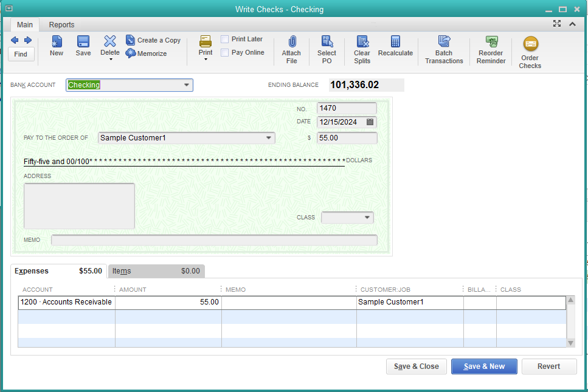Click the check amount field 55.00
Viewport: 588px width, 392px height.
[x=347, y=138]
